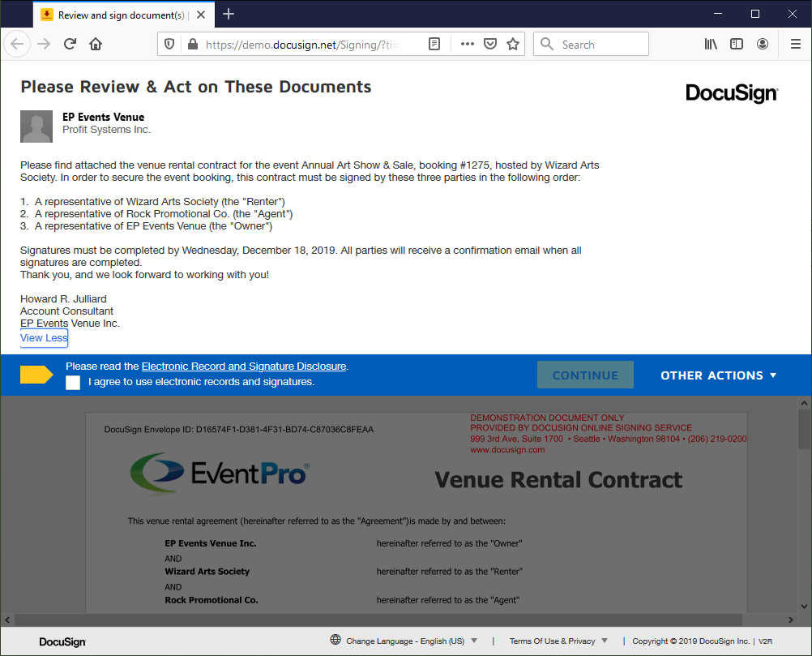812x656 pixels.
Task: Click the horizontal scrollbar thumb
Action: click(378, 620)
